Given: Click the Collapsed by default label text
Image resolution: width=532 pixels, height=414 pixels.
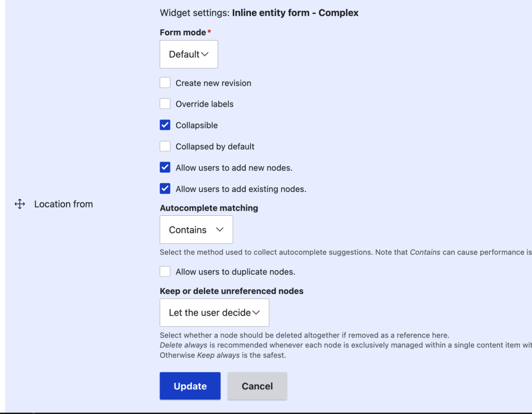Looking at the screenshot, I should (215, 146).
